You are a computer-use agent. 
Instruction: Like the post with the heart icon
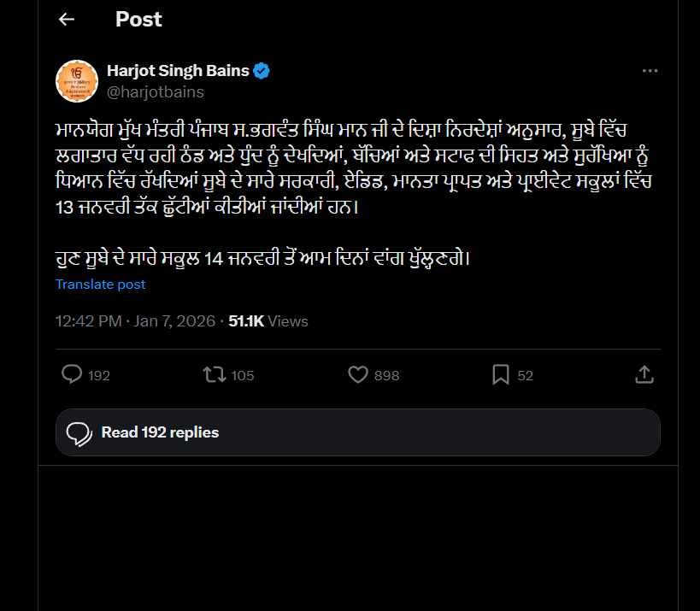[x=358, y=374]
